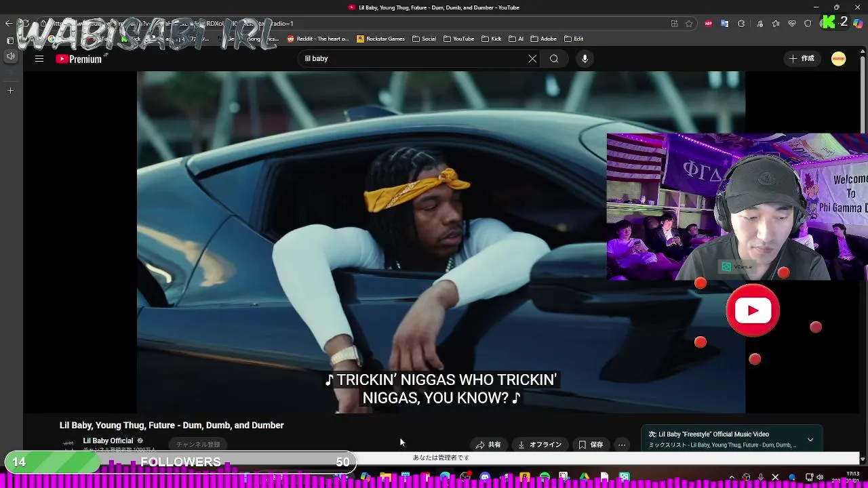The height and width of the screenshot is (488, 868).
Task: Open the Lil Baby Official channel link
Action: point(108,441)
